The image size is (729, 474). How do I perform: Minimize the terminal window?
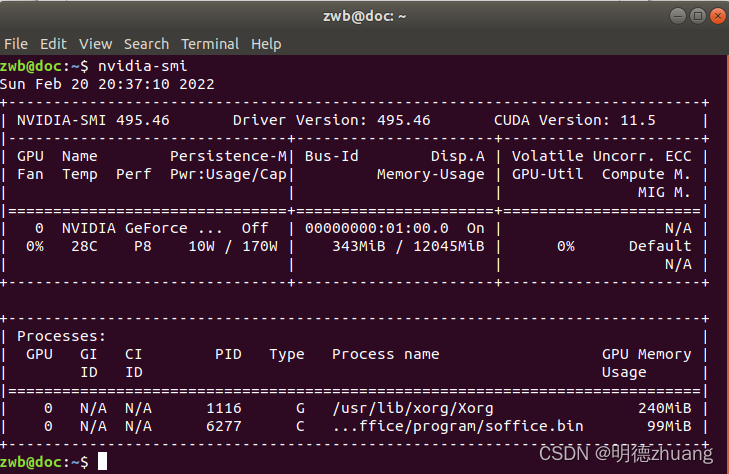coord(678,16)
